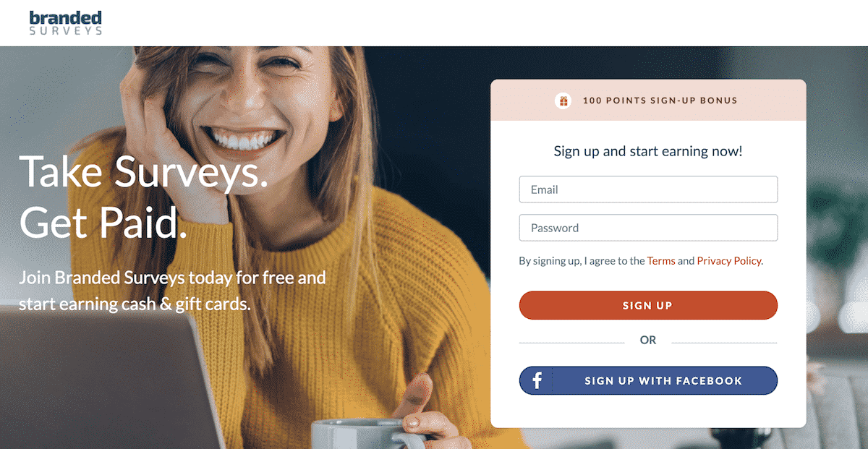Focus the Email input field

[x=648, y=189]
